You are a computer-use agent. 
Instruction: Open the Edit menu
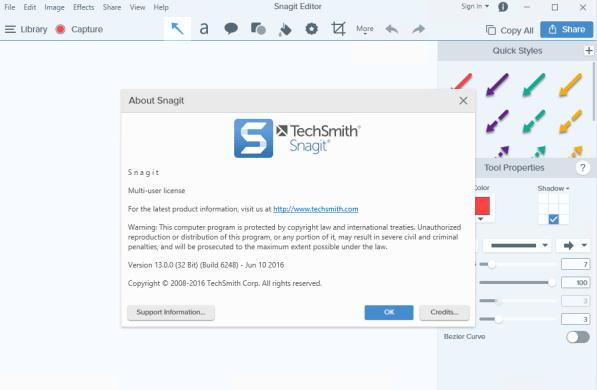tap(30, 7)
